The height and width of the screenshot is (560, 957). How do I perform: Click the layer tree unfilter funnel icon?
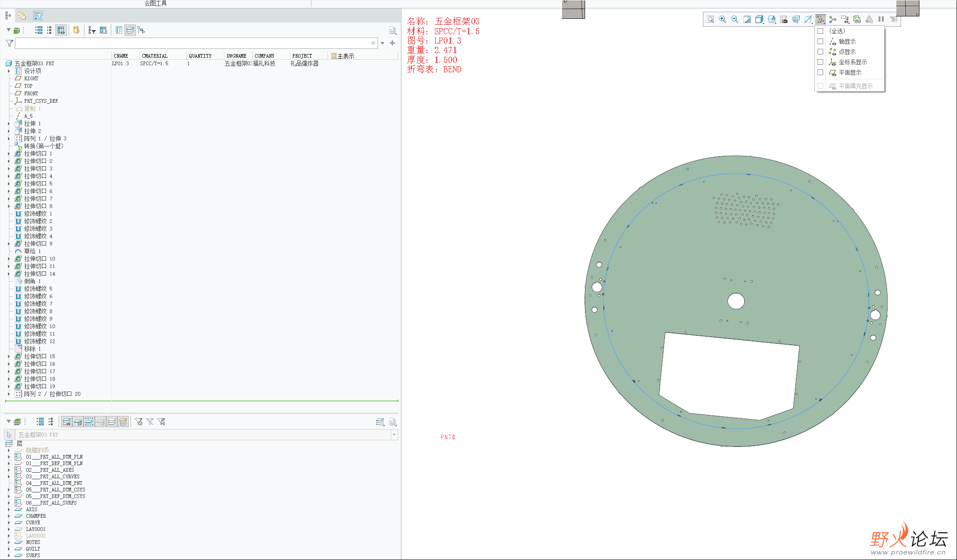(x=150, y=422)
